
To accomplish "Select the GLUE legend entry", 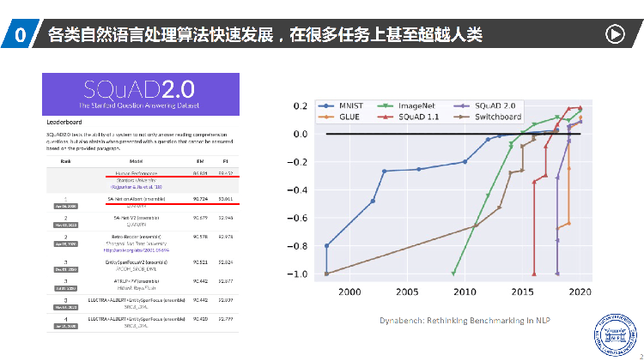I will [x=339, y=117].
